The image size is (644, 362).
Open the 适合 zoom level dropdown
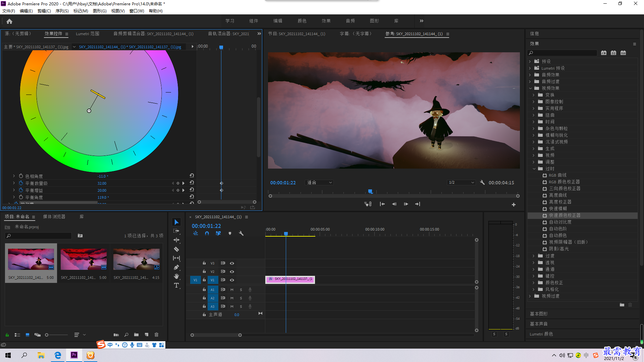coord(319,183)
